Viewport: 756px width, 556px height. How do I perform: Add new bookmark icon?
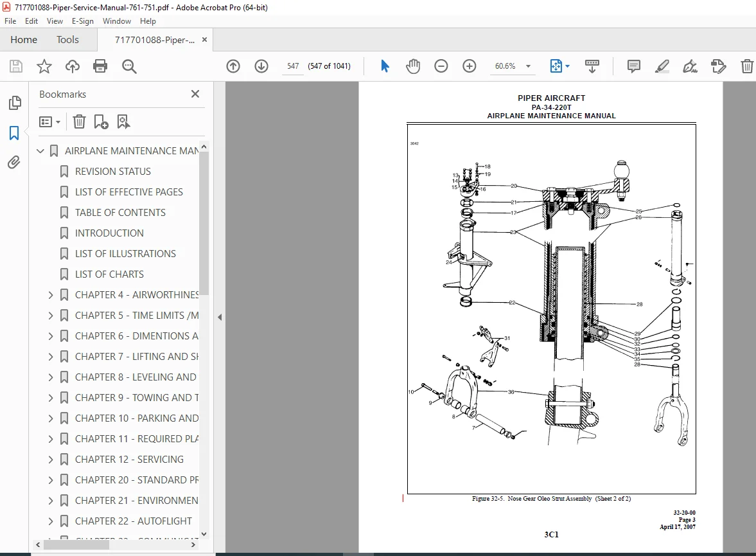101,121
